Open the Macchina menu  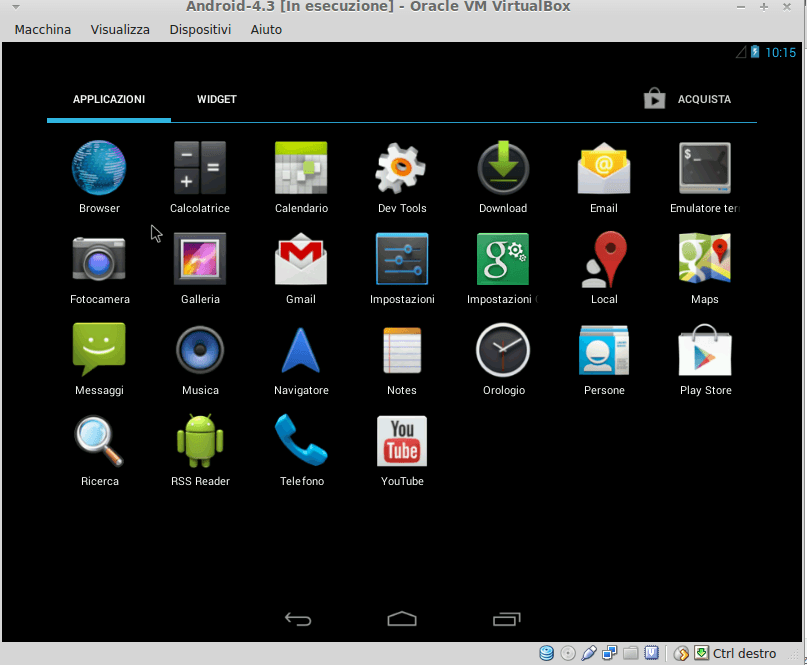43,29
